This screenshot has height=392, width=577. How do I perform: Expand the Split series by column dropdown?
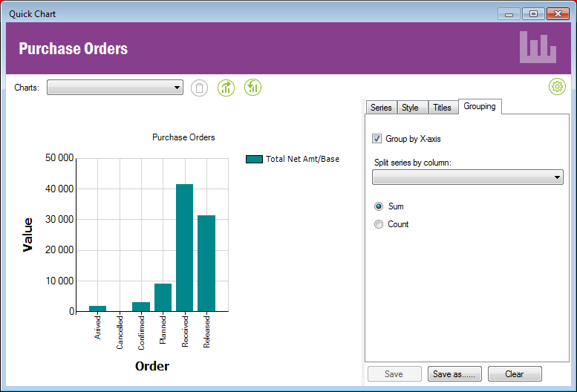click(x=467, y=177)
